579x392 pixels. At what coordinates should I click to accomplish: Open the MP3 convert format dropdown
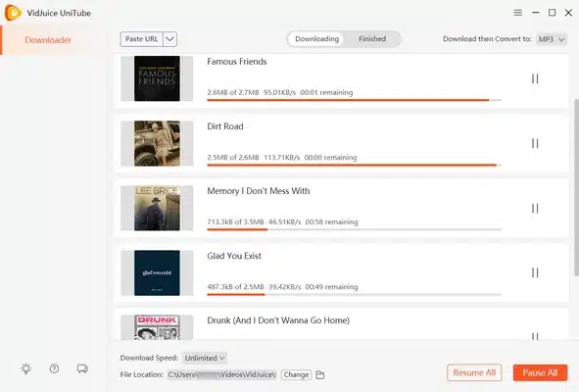point(552,39)
